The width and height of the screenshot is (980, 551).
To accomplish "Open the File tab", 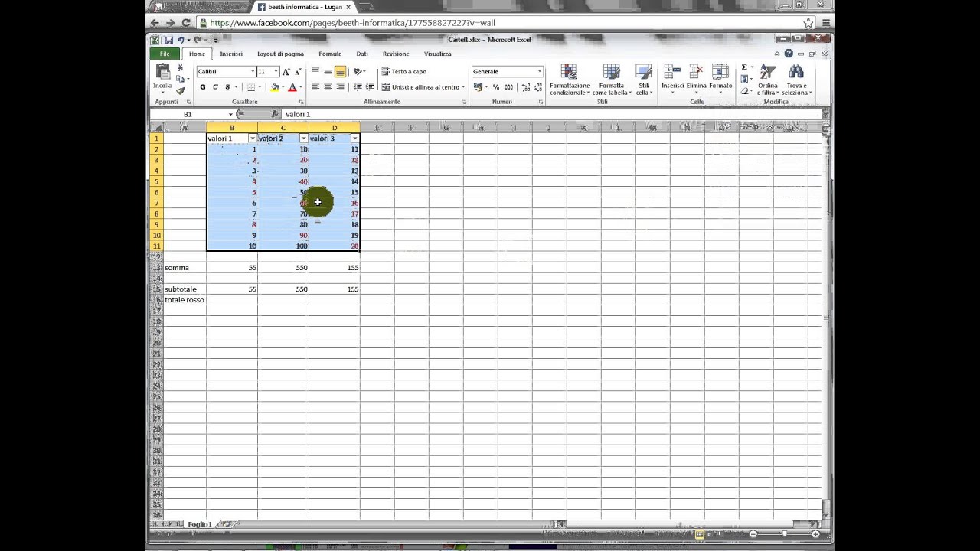I will [x=165, y=54].
